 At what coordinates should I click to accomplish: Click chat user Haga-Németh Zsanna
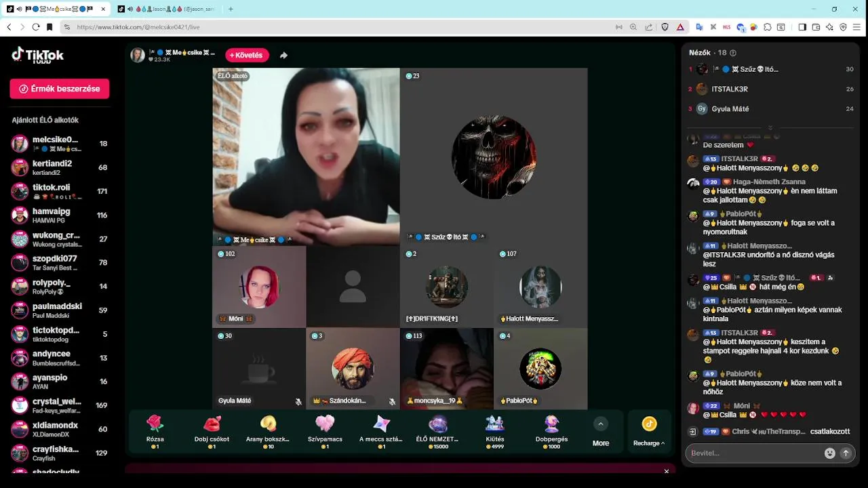(x=769, y=182)
